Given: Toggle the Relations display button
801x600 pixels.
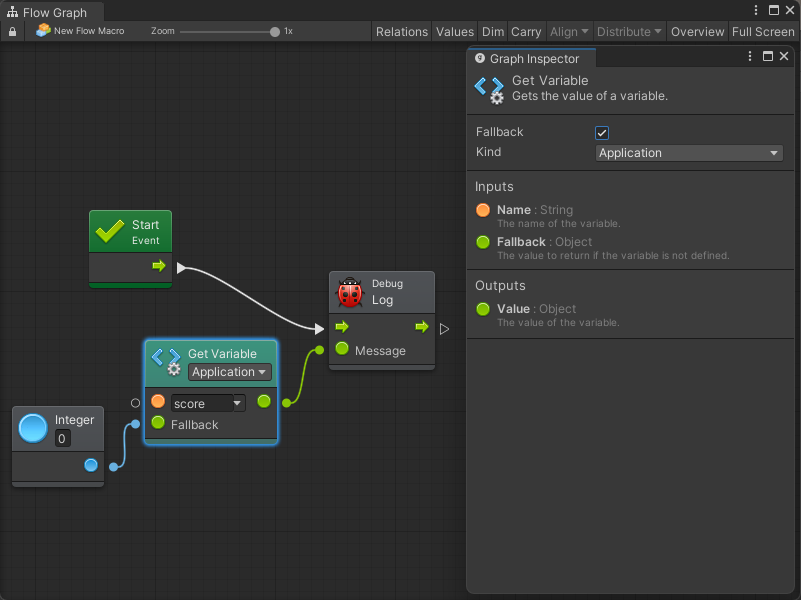Looking at the screenshot, I should [402, 31].
